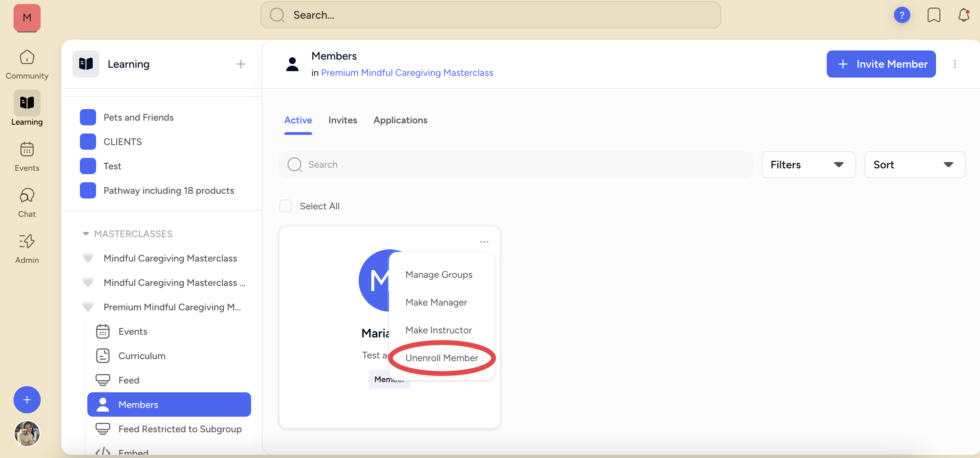Open Mindful Caregiving Masterclass in sidebar
The image size is (980, 458).
pyautogui.click(x=170, y=258)
